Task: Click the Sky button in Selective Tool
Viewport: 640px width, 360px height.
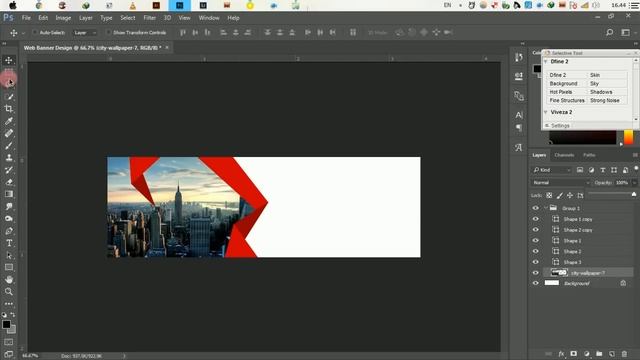Action: 607,83
